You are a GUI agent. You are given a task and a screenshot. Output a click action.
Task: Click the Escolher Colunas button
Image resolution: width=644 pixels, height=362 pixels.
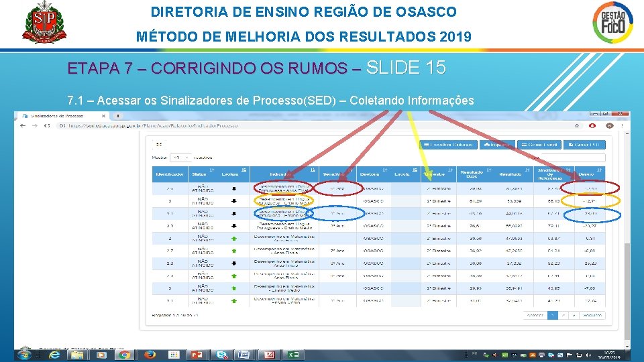point(448,145)
